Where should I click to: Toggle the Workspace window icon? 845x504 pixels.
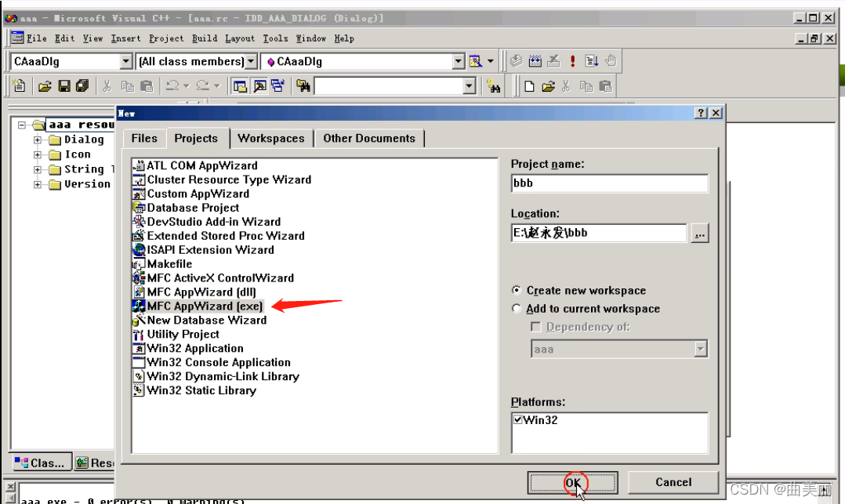click(241, 86)
